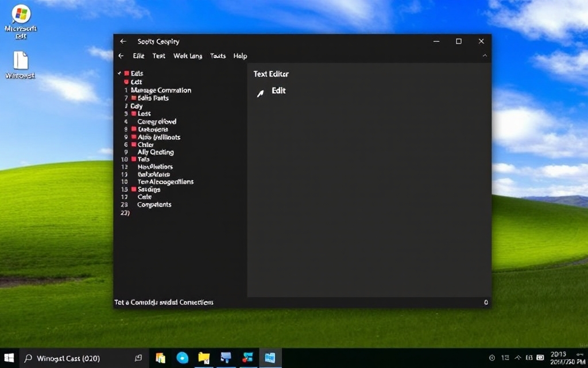This screenshot has height=368, width=588.
Task: Click the red square beside Uaeotena
Action: click(134, 129)
